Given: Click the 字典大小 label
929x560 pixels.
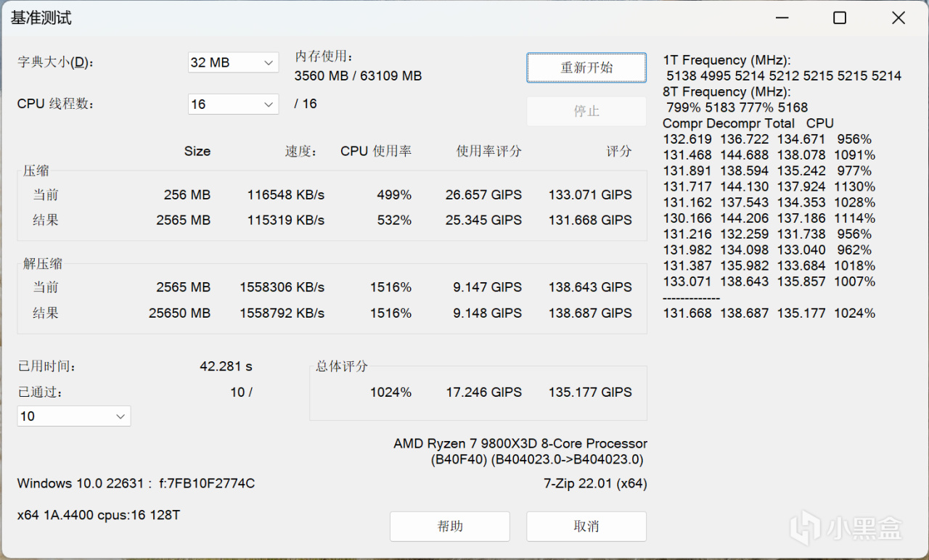Looking at the screenshot, I should coord(56,62).
